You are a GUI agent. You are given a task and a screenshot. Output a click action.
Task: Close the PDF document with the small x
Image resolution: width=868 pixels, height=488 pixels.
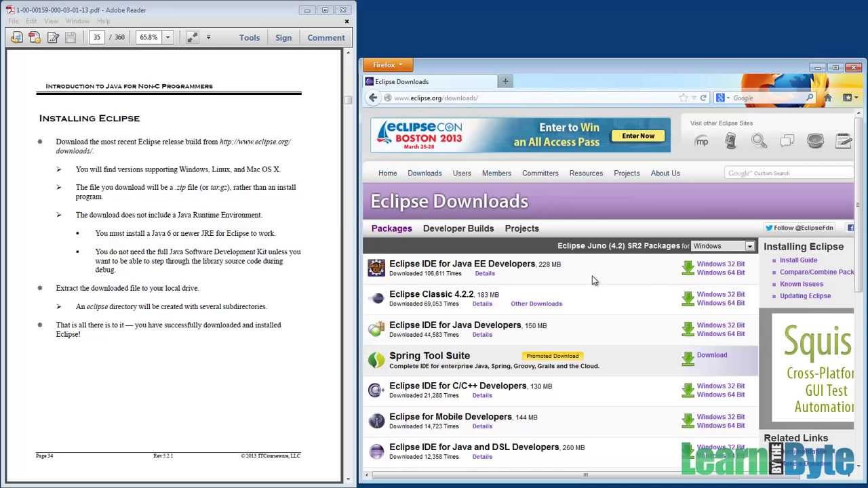[347, 21]
